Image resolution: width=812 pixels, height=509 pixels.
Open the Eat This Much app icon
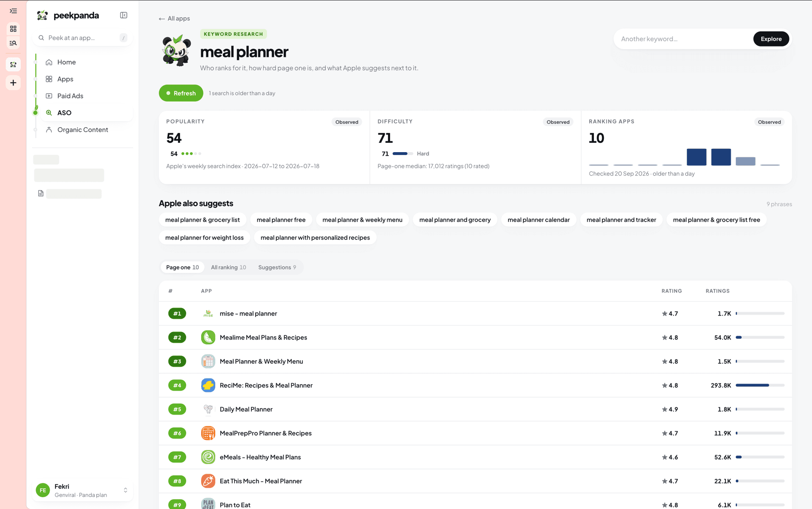pyautogui.click(x=208, y=481)
